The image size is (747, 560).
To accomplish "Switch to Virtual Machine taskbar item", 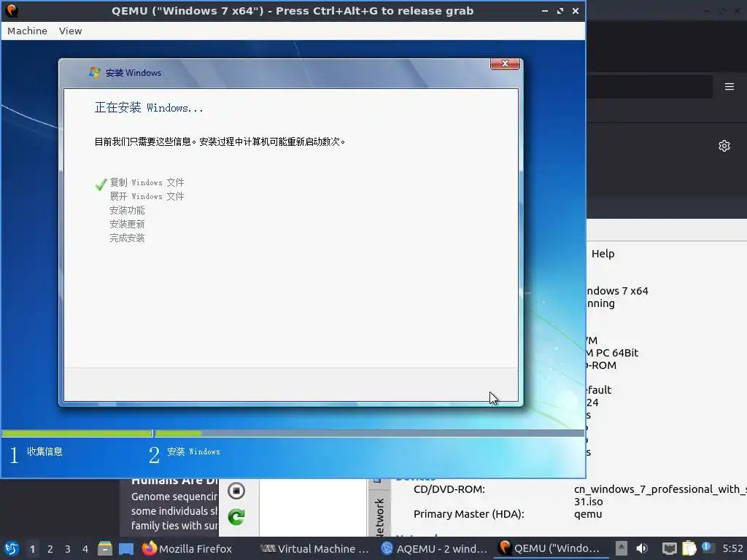I will (315, 549).
